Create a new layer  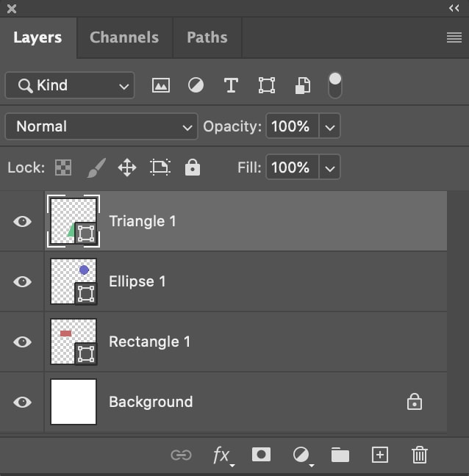pyautogui.click(x=379, y=455)
